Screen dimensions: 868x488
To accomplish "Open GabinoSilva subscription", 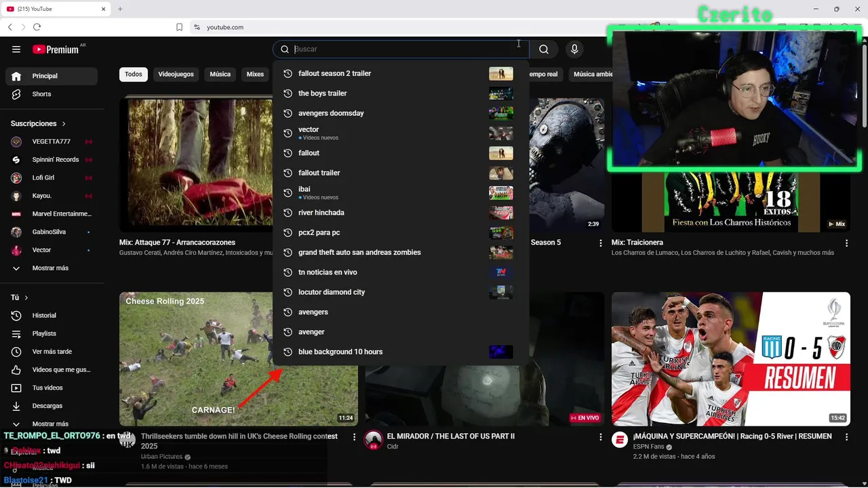I will pyautogui.click(x=52, y=232).
